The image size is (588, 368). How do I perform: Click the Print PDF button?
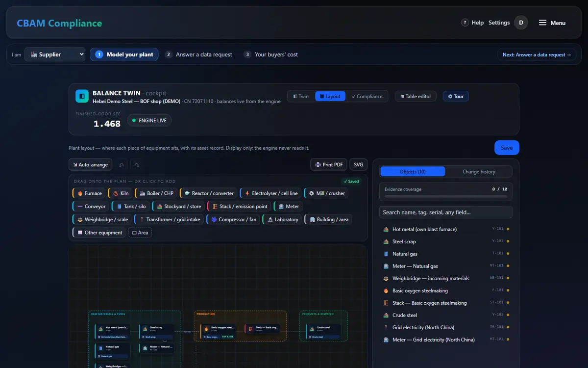329,165
